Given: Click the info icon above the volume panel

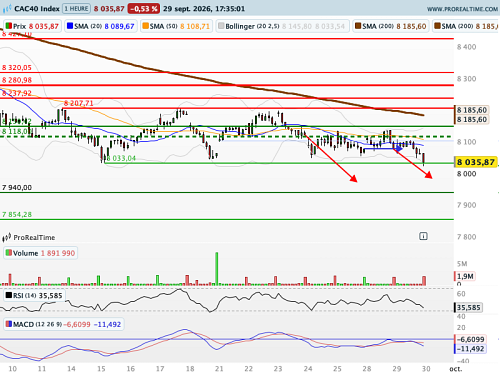Looking at the screenshot, I should coord(423,236).
